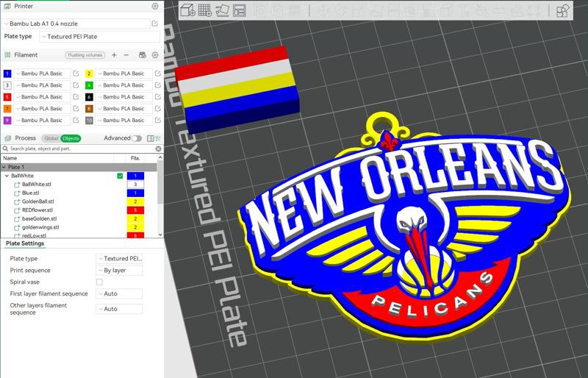Switch process scope to Objects

click(71, 138)
